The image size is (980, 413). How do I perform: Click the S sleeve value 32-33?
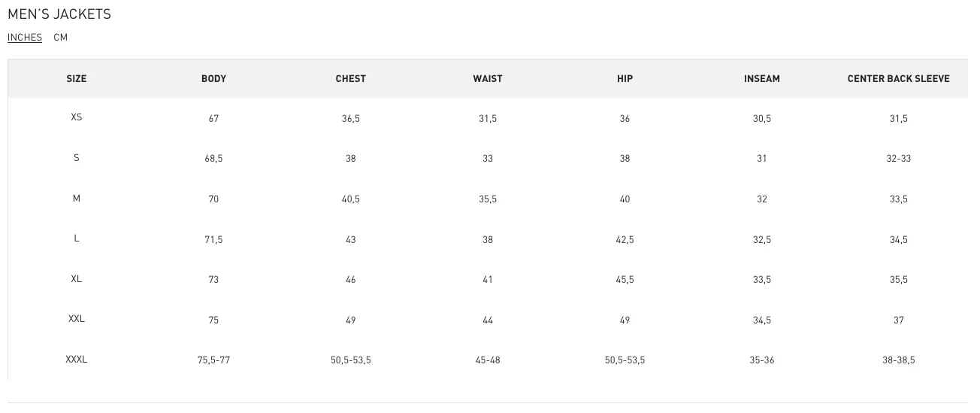click(899, 159)
